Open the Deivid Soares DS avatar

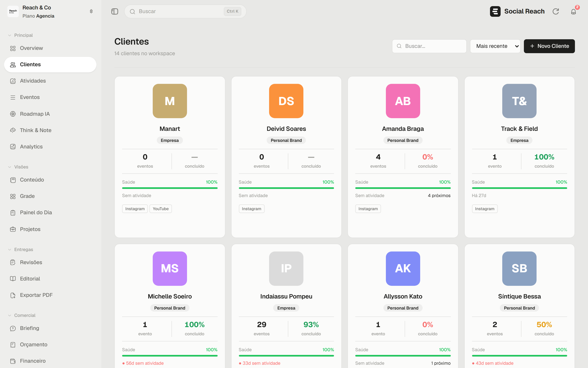pos(286,101)
